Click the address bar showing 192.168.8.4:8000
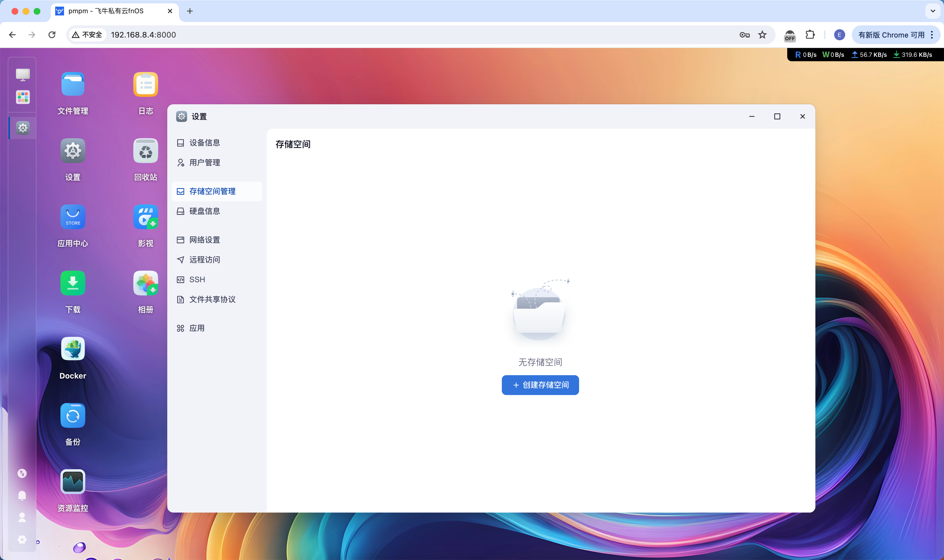 click(x=144, y=35)
